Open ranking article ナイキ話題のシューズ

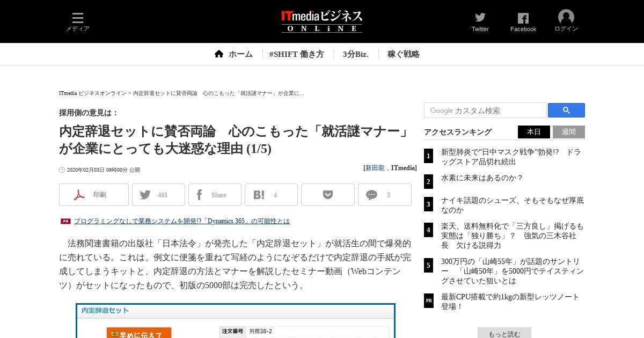513,205
